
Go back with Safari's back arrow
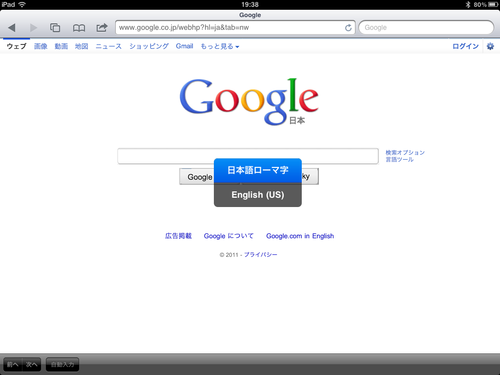(x=12, y=28)
